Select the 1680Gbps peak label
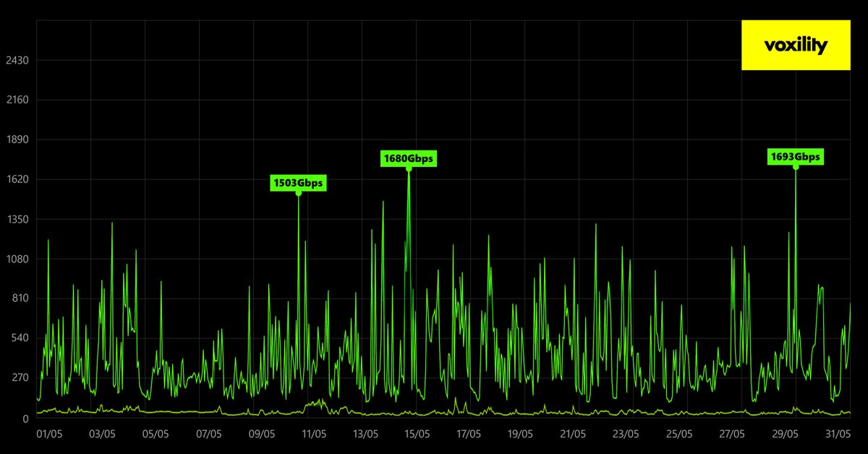Viewport: 868px width, 454px height. 409,158
